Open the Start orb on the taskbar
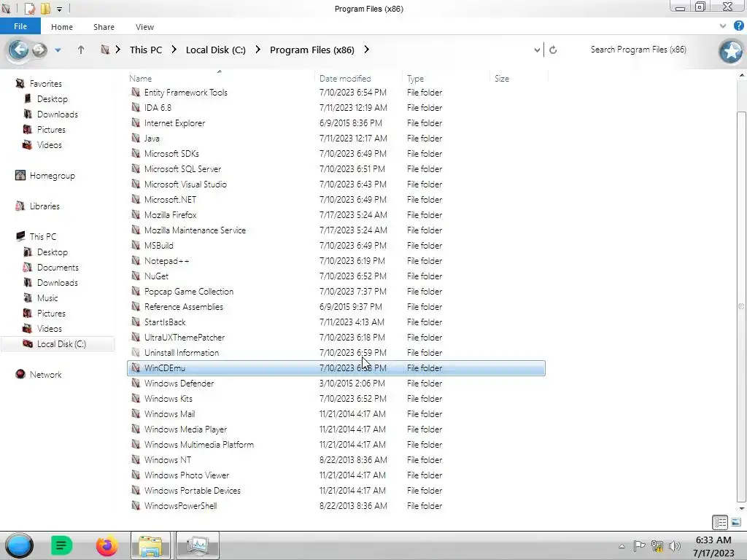 pyautogui.click(x=20, y=545)
